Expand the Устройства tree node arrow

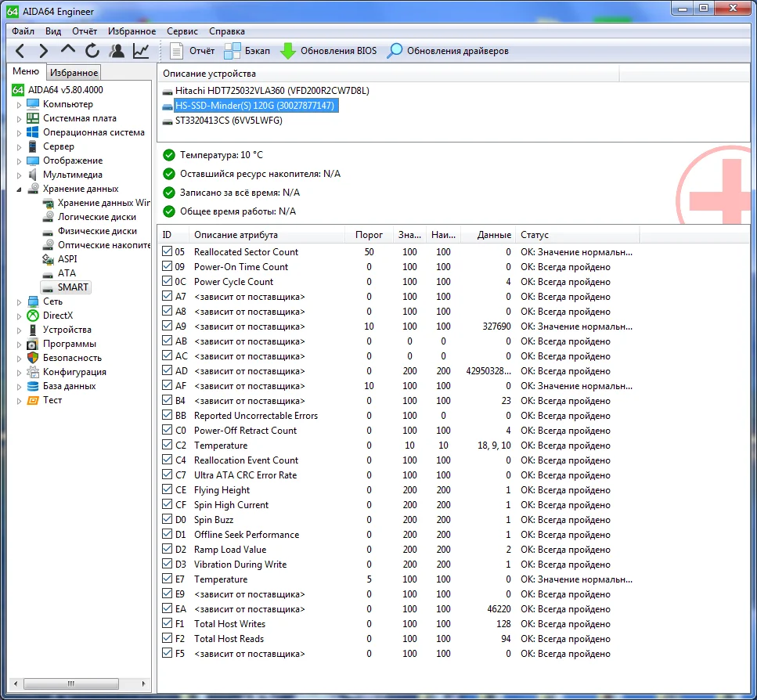coord(19,330)
